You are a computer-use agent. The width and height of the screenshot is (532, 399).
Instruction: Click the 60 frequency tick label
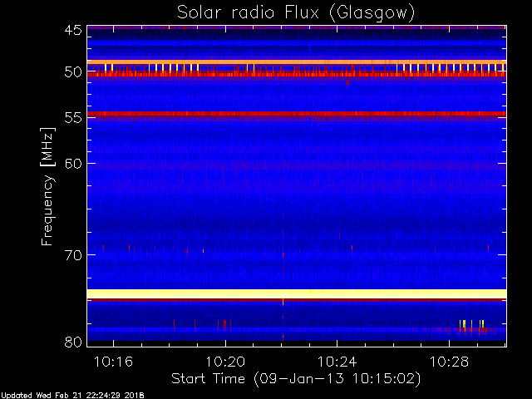click(x=73, y=164)
